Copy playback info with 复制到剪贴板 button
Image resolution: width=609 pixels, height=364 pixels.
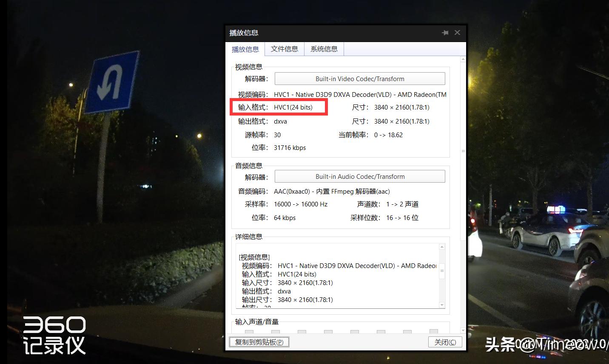click(x=259, y=342)
